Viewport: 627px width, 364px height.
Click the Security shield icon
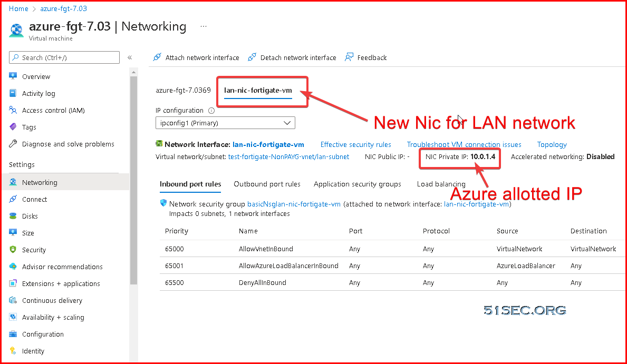13,249
